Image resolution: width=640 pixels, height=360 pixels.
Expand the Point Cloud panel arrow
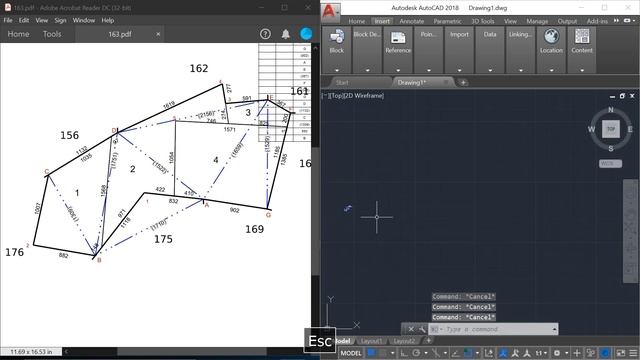(429, 70)
